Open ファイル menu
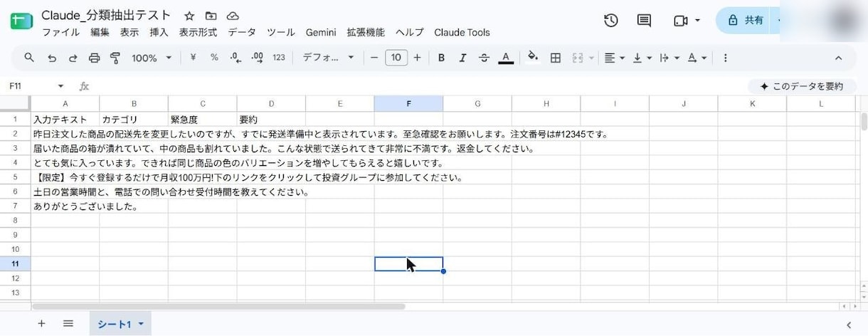 point(61,33)
